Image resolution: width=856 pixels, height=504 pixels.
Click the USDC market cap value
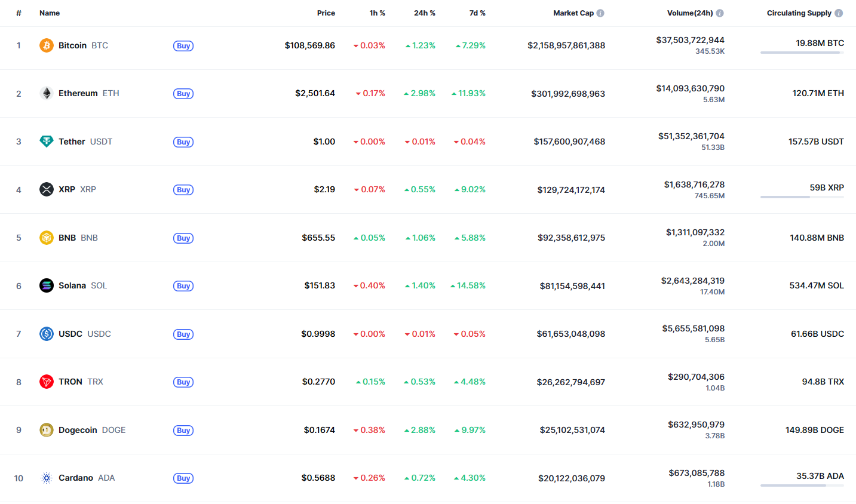tap(571, 334)
